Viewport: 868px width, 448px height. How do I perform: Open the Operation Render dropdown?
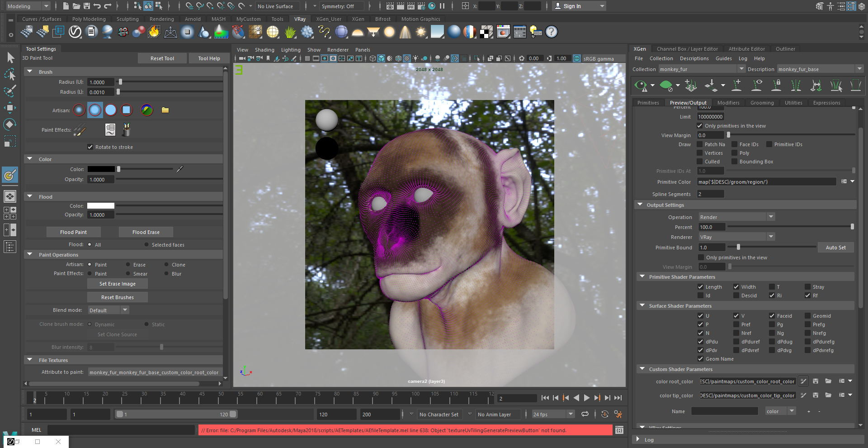pyautogui.click(x=737, y=217)
